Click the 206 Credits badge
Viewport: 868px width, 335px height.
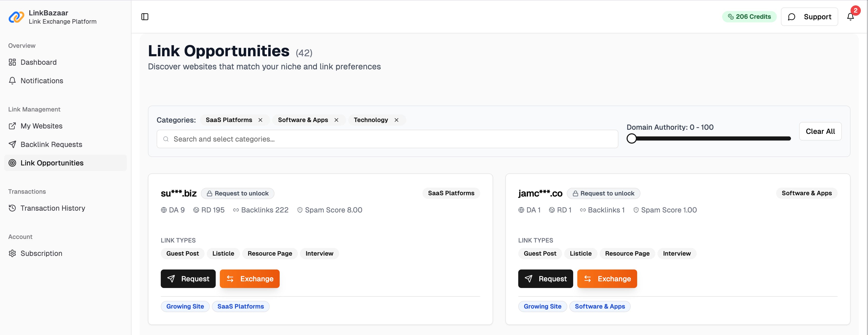[x=749, y=16]
